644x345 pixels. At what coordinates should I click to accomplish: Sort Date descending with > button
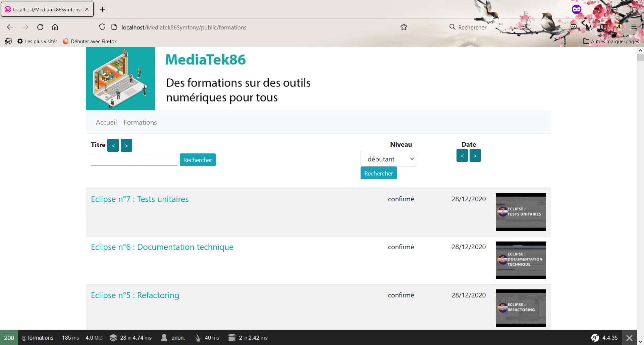coord(475,155)
